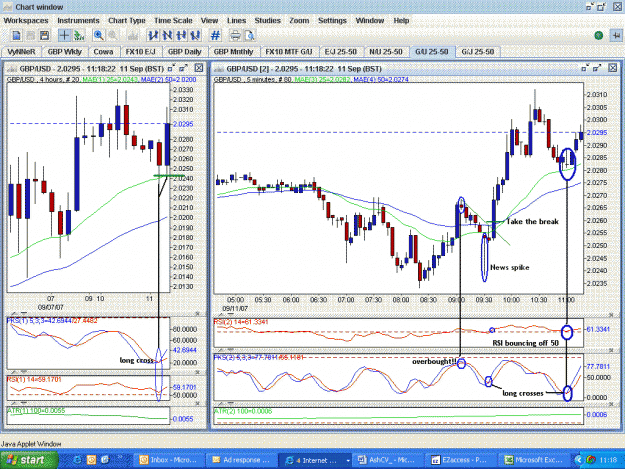Toggle the crosshair cursor tool
This screenshot has height=469, width=625.
tap(64, 35)
